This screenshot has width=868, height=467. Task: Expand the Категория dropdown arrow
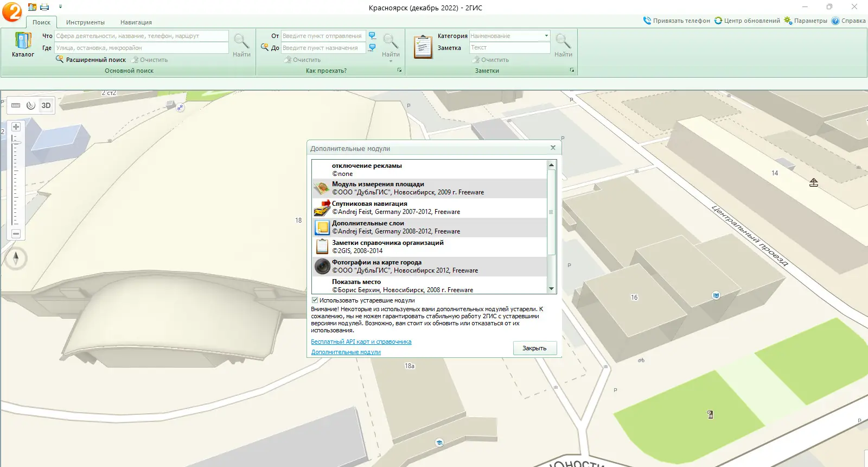click(x=546, y=36)
